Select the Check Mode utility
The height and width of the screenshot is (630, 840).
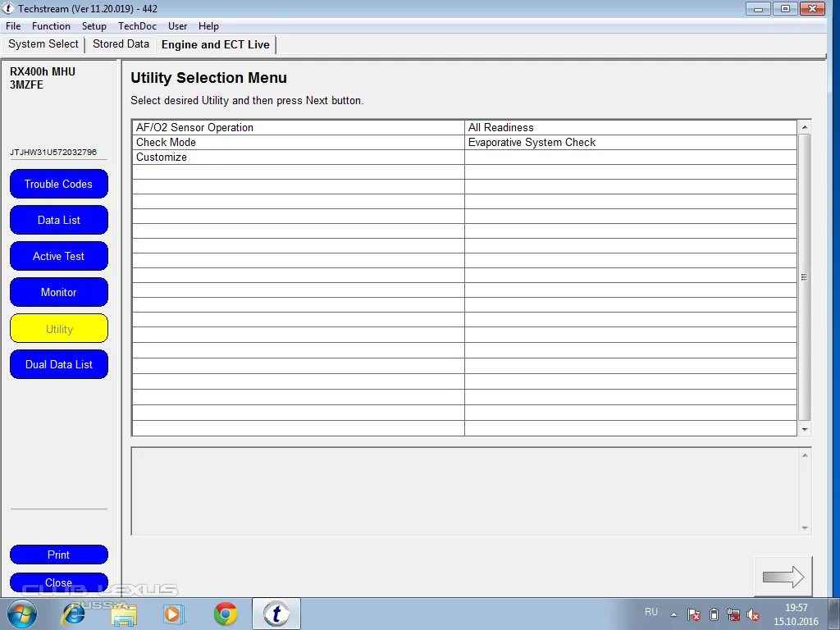(x=298, y=142)
